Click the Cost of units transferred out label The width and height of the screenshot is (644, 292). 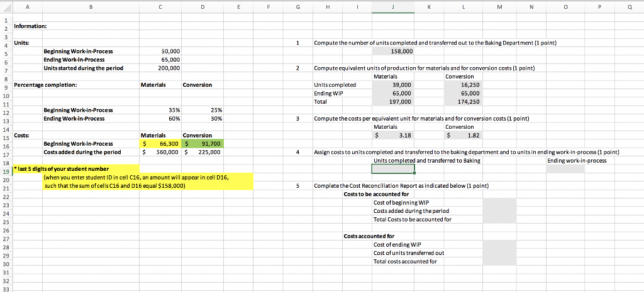click(x=408, y=253)
